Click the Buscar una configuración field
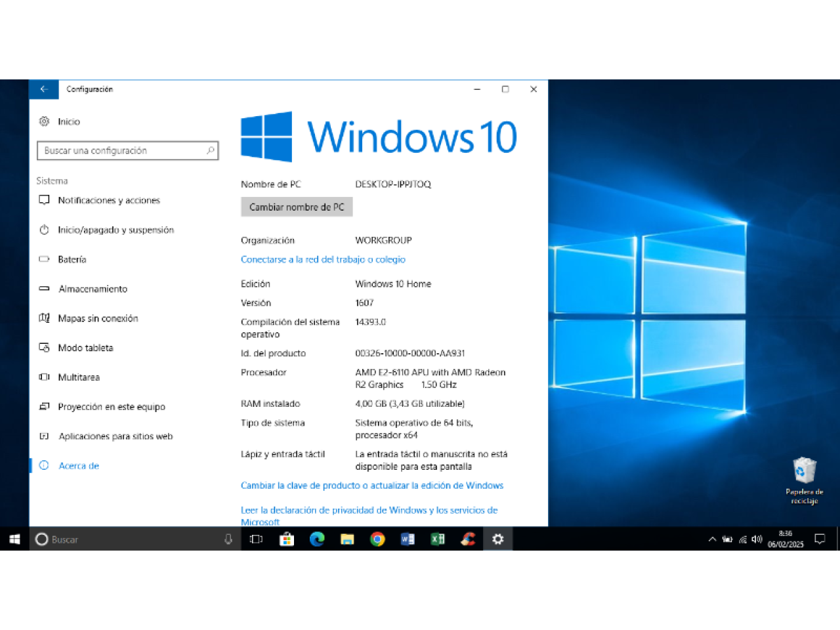The image size is (840, 630). coord(127,150)
